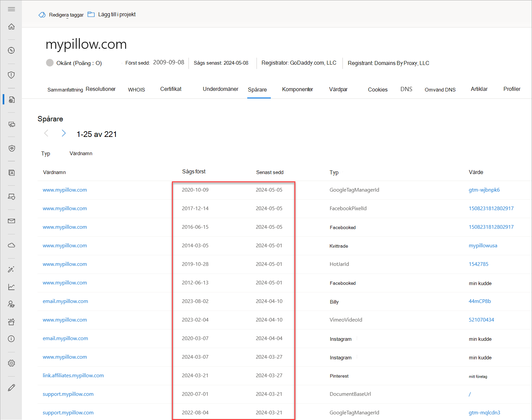
Task: Click the folder icon for Lägg till i projekt
Action: [91, 14]
